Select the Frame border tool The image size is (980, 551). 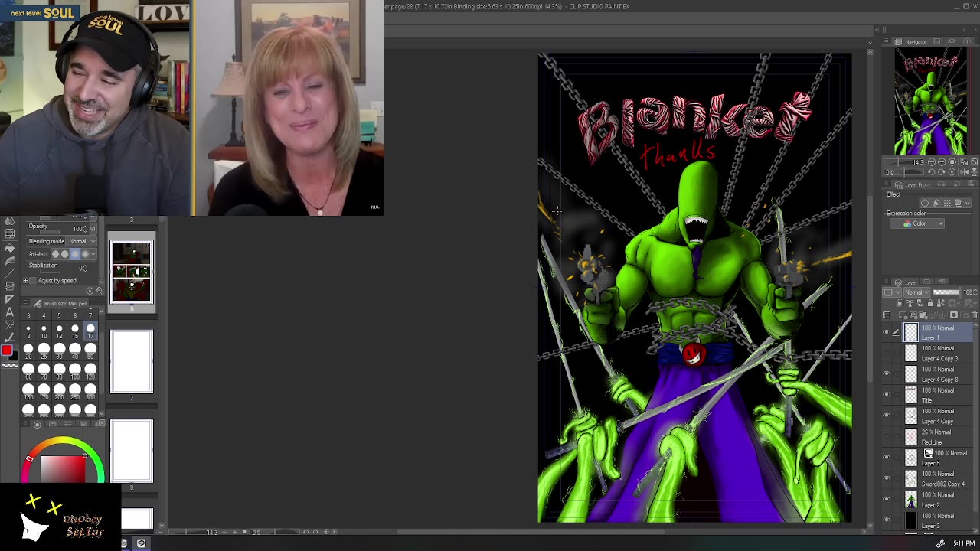9,285
